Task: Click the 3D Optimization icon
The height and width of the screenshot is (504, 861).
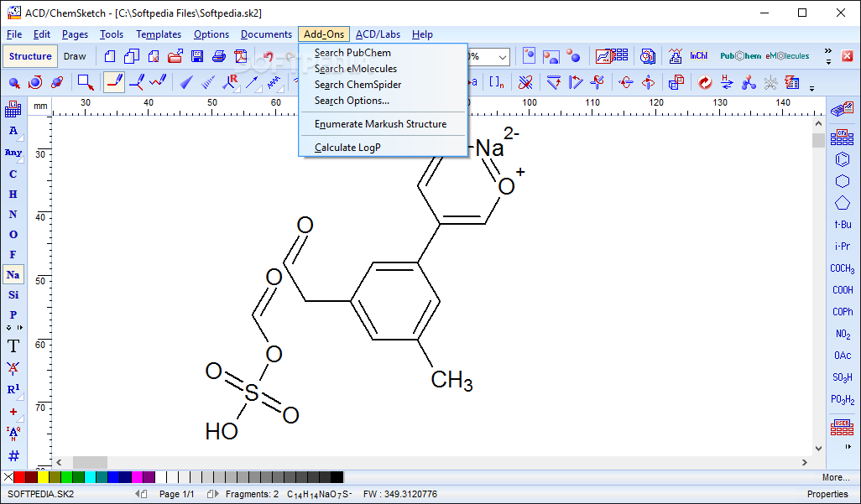Action: point(748,83)
